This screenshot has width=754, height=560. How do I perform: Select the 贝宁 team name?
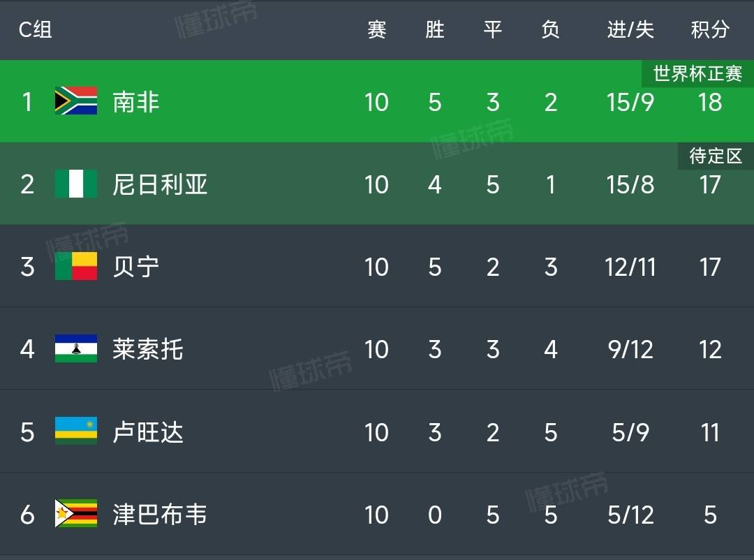click(136, 267)
